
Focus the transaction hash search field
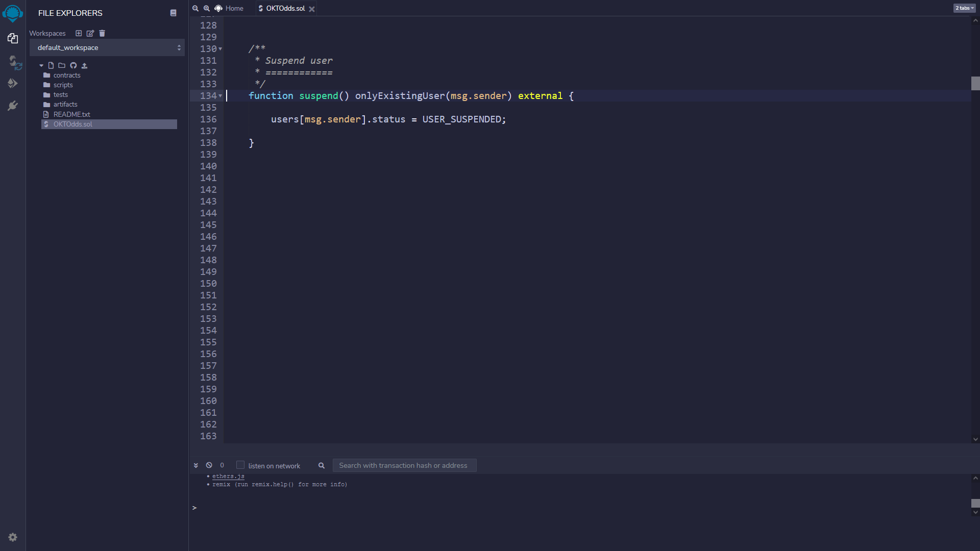pyautogui.click(x=404, y=465)
